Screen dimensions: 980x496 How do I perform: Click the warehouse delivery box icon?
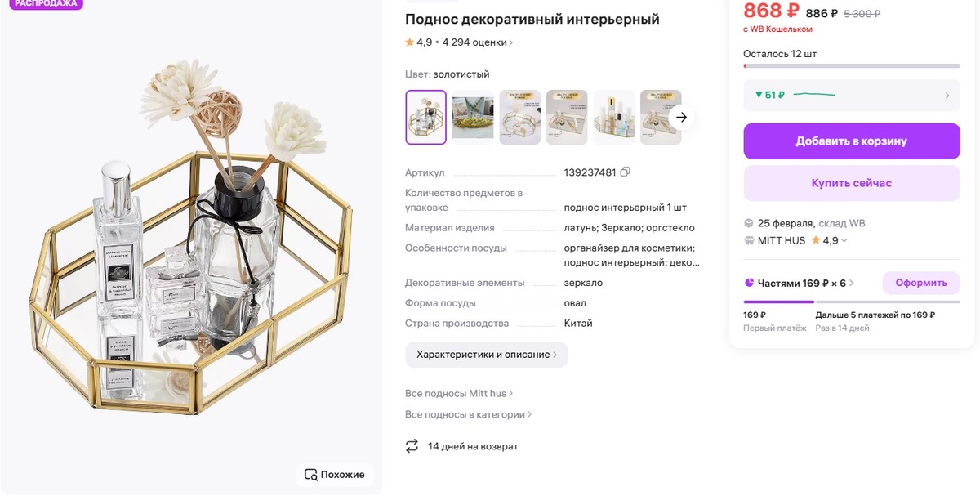(x=749, y=223)
